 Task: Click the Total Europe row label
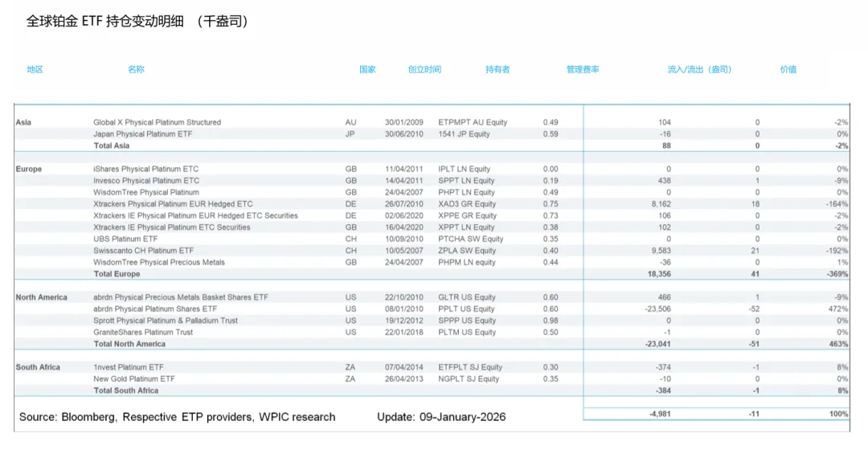(x=117, y=274)
